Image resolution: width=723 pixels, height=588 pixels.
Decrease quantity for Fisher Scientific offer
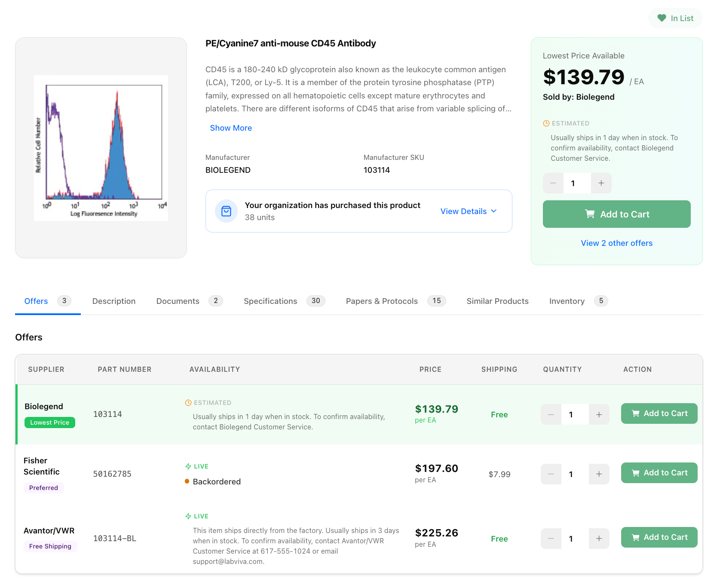[x=551, y=474]
